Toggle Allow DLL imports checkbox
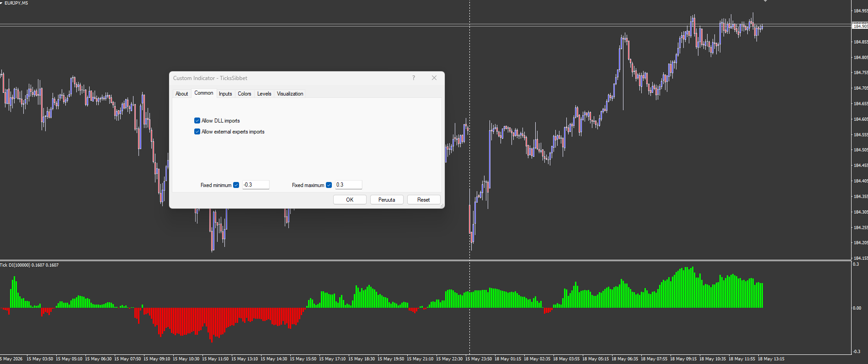The image size is (868, 364). click(x=197, y=121)
